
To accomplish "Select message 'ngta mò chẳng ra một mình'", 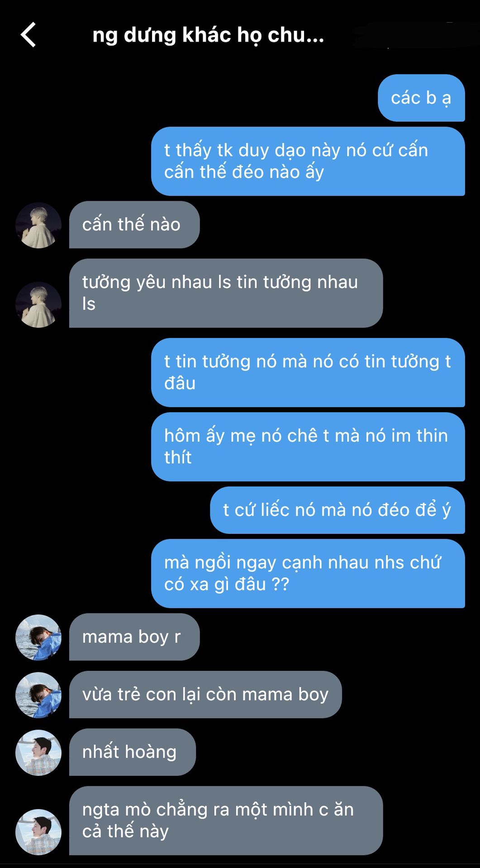I will click(226, 821).
